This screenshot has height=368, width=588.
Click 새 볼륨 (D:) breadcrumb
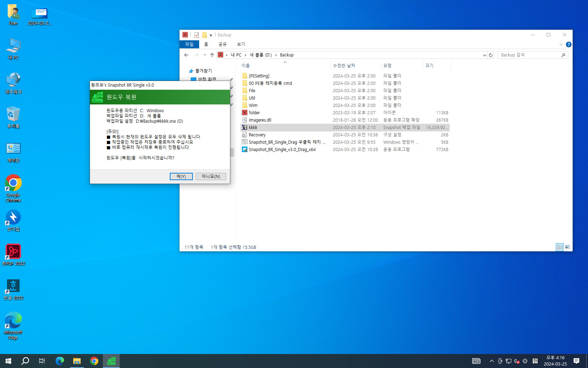(x=261, y=55)
